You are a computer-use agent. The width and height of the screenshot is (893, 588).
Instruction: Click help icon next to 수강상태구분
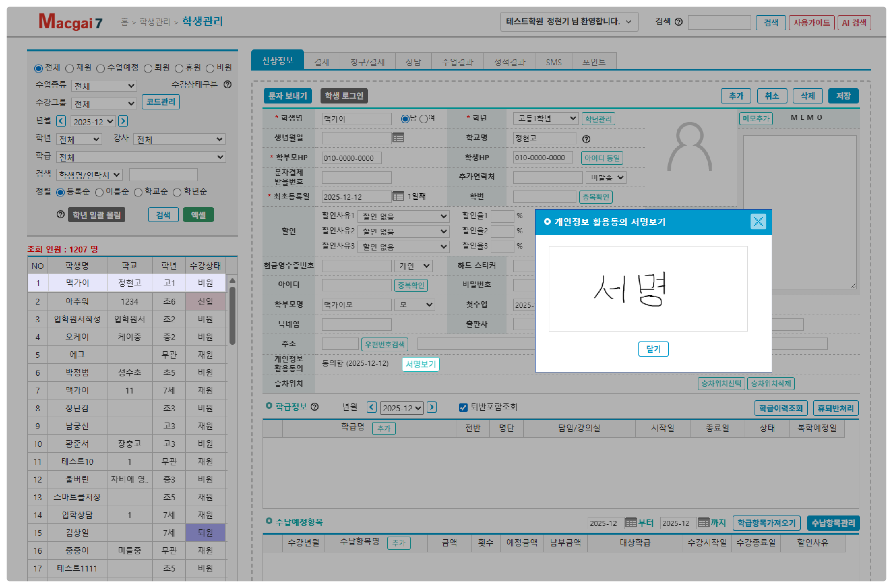tap(228, 85)
